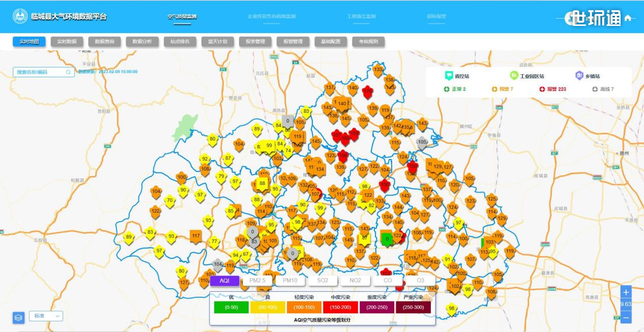This screenshot has width=644, height=332.
Task: Select the PM2.5 pollutant indicator
Action: (x=257, y=281)
